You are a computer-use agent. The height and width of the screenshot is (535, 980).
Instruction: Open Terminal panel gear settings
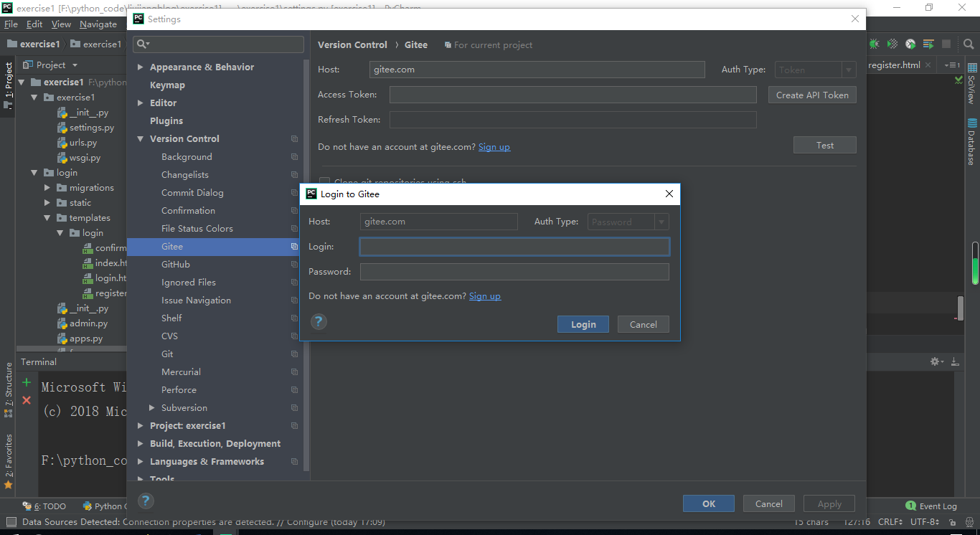pyautogui.click(x=936, y=361)
